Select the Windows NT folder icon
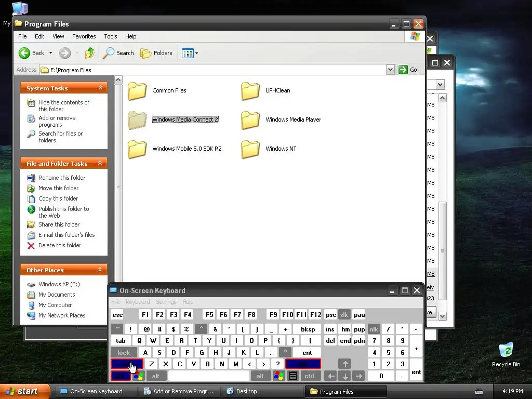 click(250, 149)
